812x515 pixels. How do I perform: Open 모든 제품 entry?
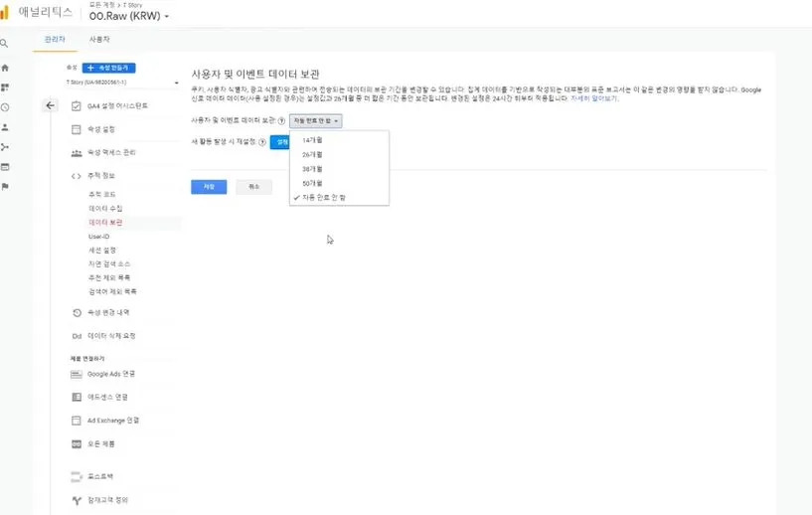(x=101, y=444)
